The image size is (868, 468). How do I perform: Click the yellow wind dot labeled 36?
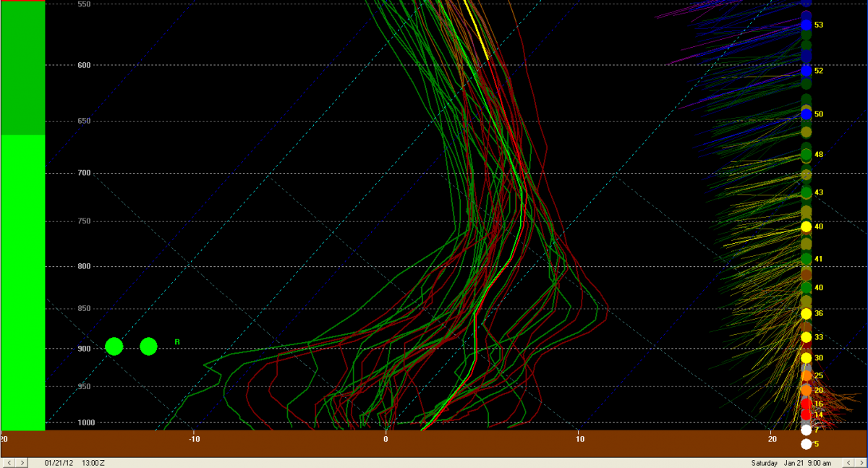pyautogui.click(x=806, y=313)
